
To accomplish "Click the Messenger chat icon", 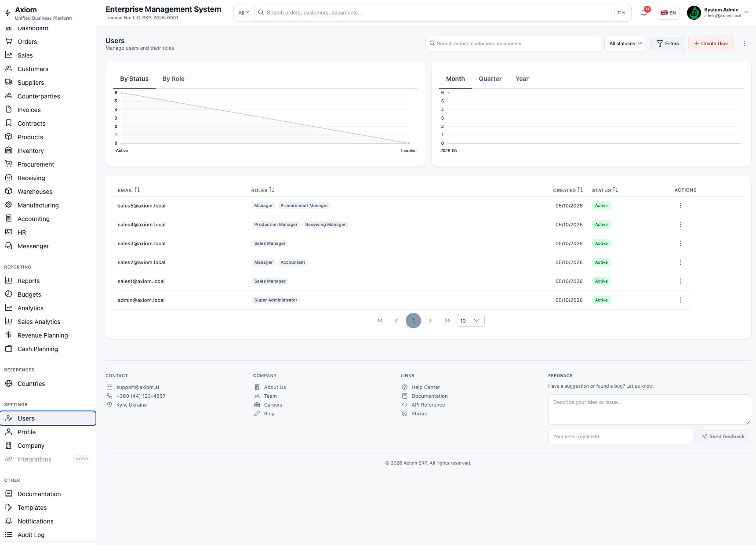I will tap(8, 246).
